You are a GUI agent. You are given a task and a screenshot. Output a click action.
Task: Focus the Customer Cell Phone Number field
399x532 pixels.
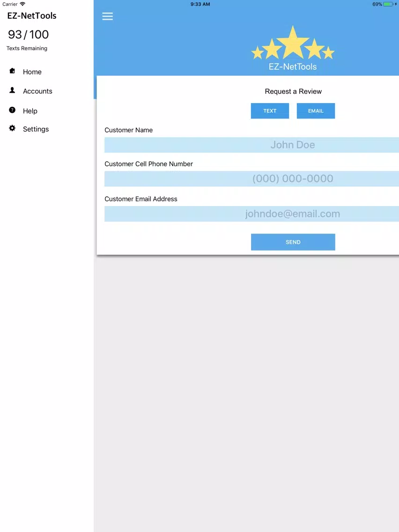252,179
